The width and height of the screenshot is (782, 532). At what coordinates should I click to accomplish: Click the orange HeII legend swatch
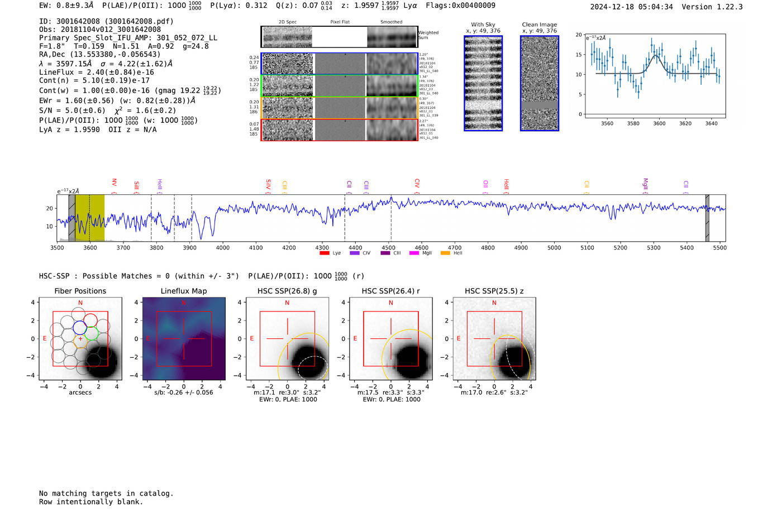(x=445, y=253)
